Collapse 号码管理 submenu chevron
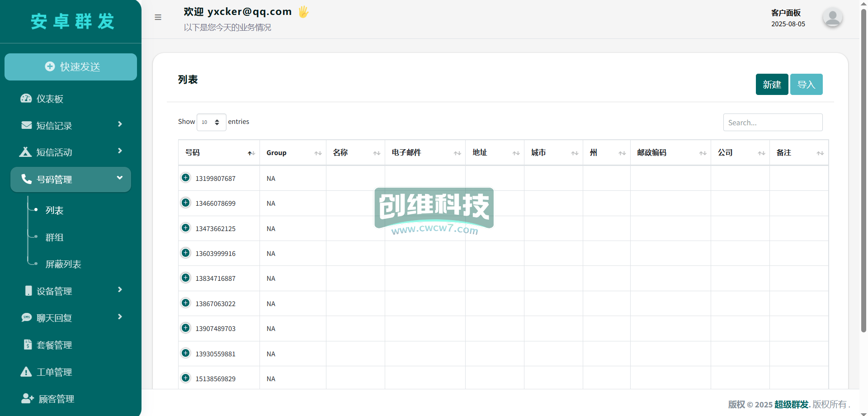 coord(120,178)
